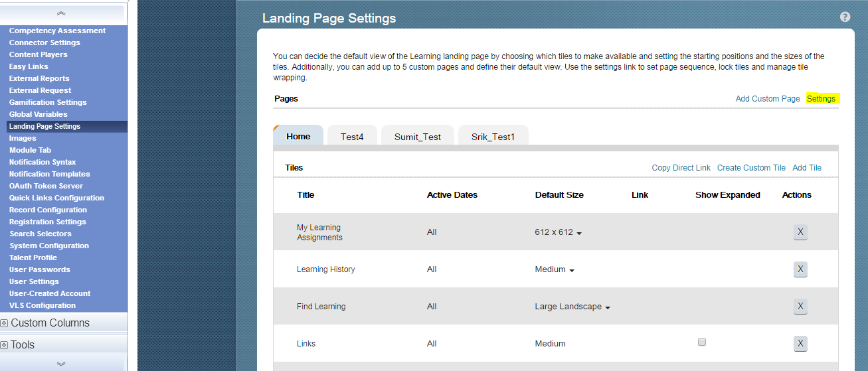The height and width of the screenshot is (371, 868).
Task: Click My Learning Assignments tile title
Action: 319,232
